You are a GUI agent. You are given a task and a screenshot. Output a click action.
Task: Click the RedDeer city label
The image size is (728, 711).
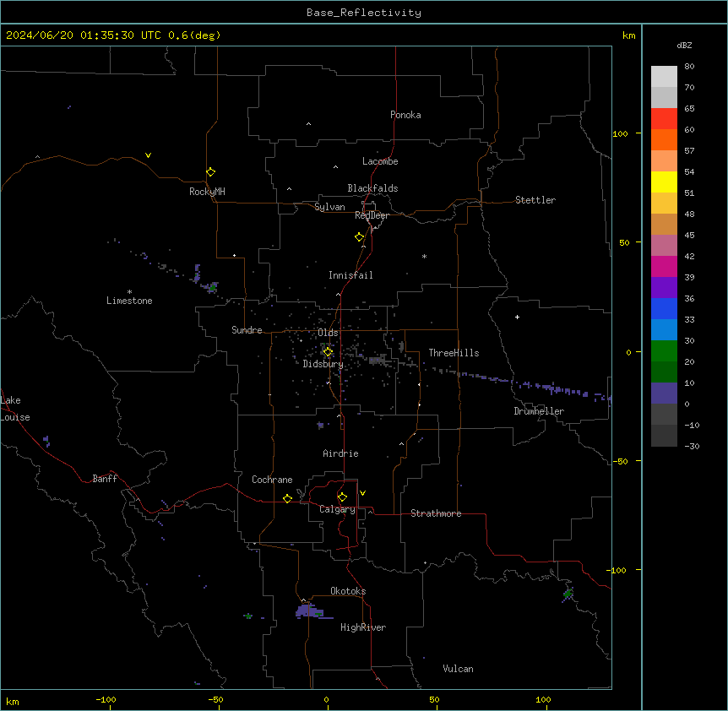point(372,215)
